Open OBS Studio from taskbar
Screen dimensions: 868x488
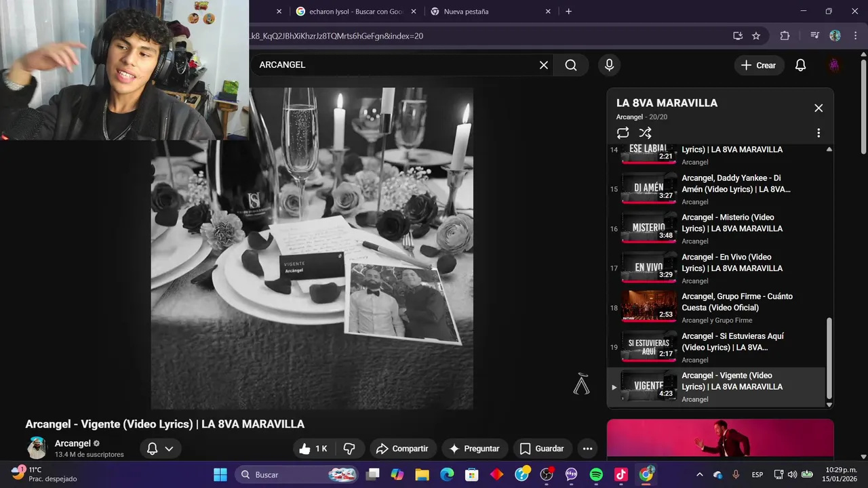547,474
